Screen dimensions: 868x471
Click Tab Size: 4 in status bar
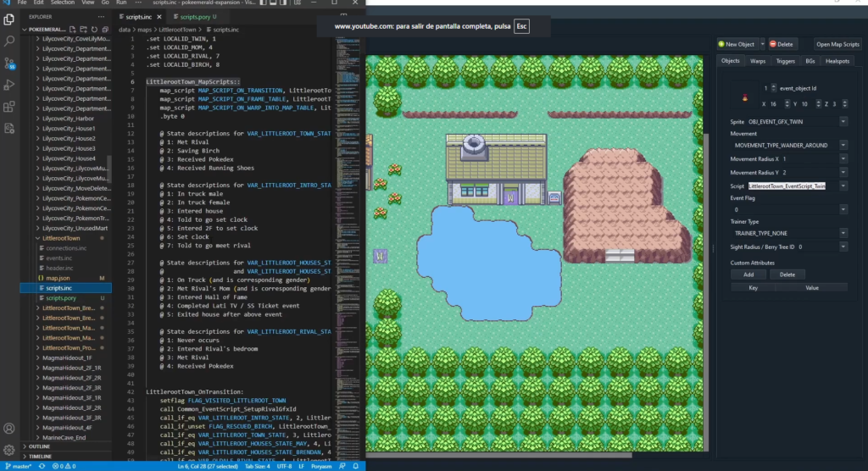pos(258,466)
